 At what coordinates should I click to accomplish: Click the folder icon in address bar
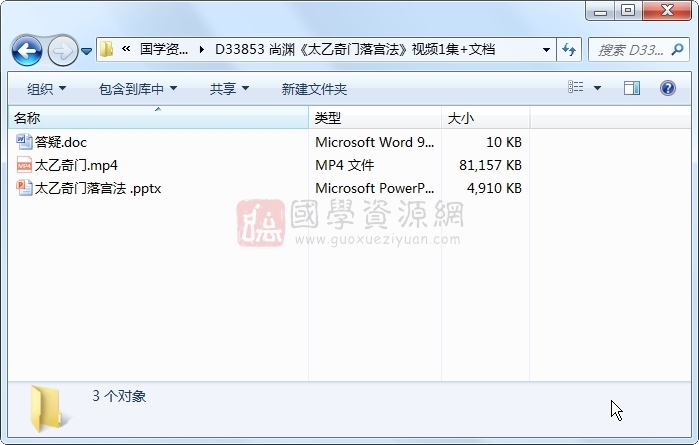[106, 49]
